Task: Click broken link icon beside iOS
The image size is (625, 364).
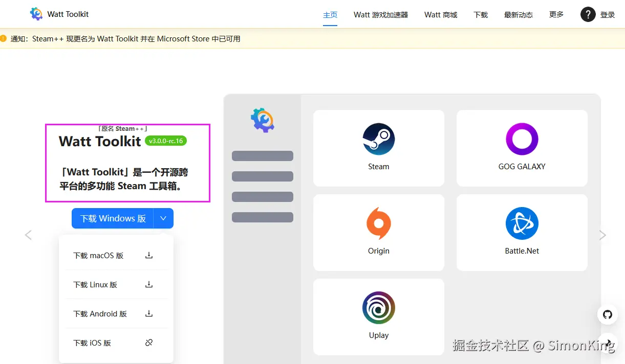Action: tap(149, 343)
